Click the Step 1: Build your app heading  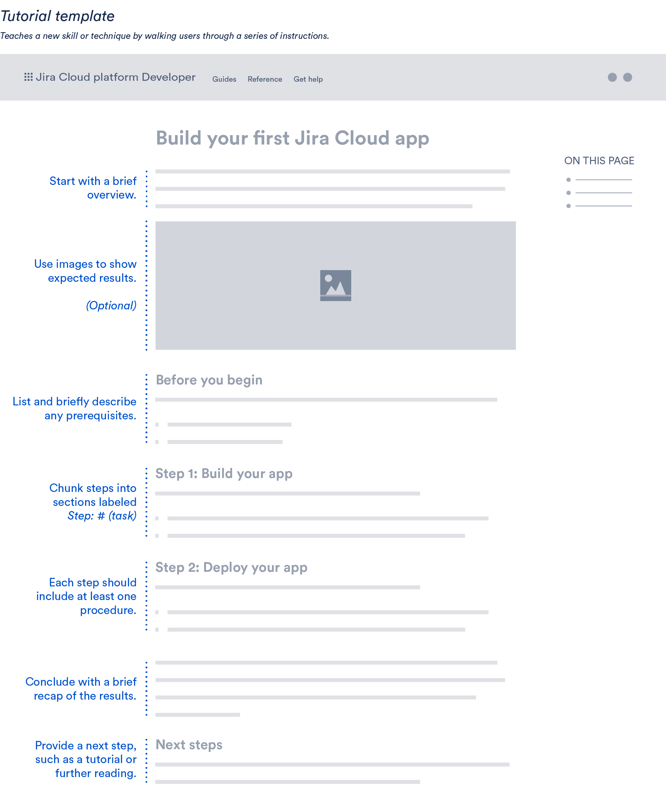pos(224,473)
